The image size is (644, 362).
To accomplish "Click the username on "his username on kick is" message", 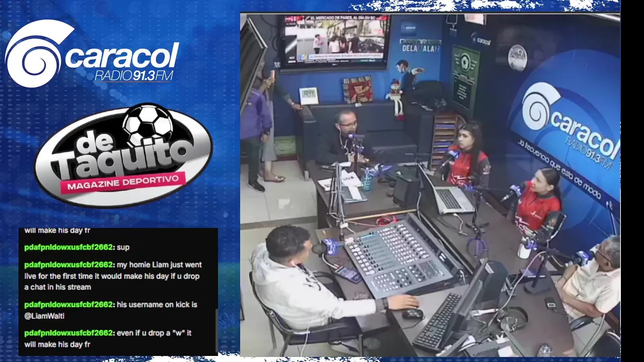I will pyautogui.click(x=69, y=305).
